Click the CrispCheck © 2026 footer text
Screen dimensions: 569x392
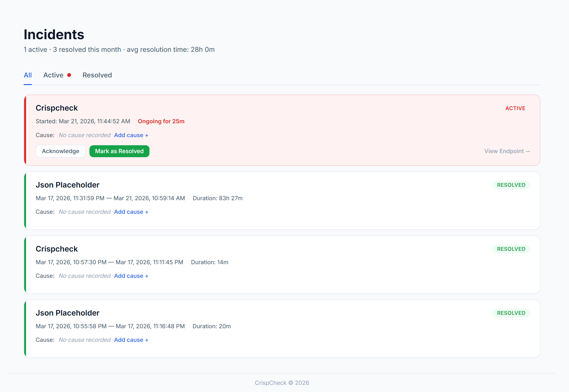[282, 383]
